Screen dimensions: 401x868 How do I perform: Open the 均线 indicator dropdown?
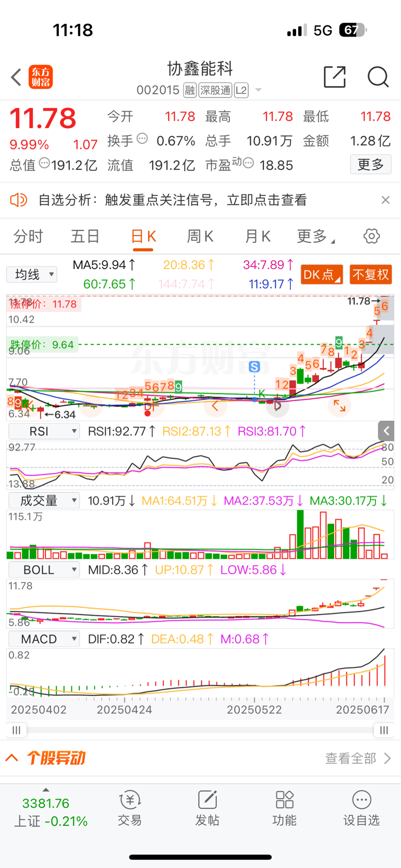[x=32, y=274]
